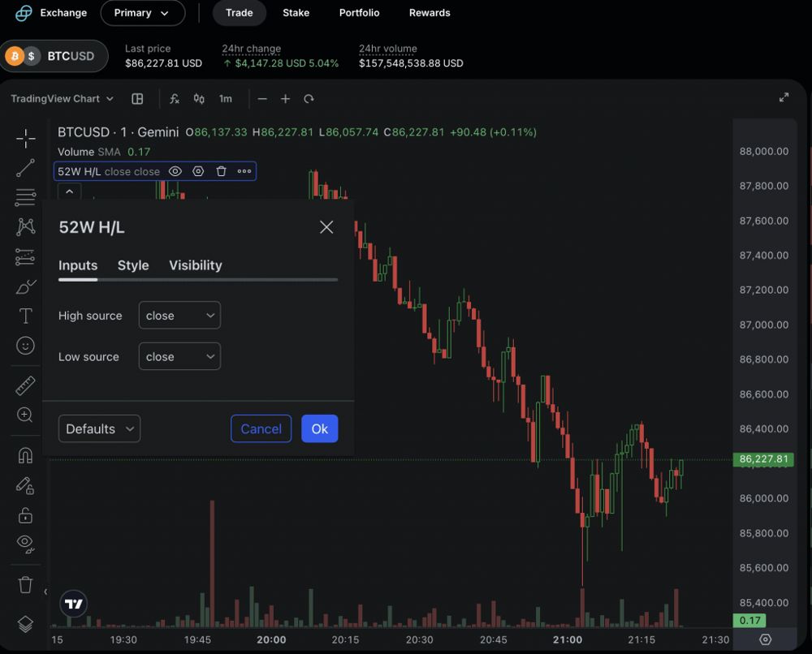Select the trend line drawing tool
Image resolution: width=812 pixels, height=654 pixels.
(25, 168)
